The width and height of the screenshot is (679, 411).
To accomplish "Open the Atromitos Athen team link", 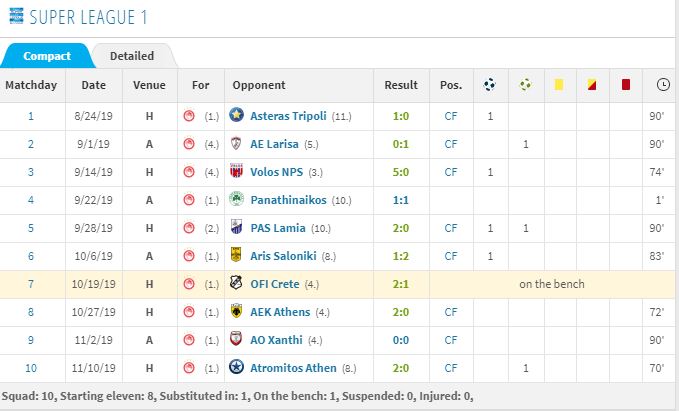I will point(293,368).
